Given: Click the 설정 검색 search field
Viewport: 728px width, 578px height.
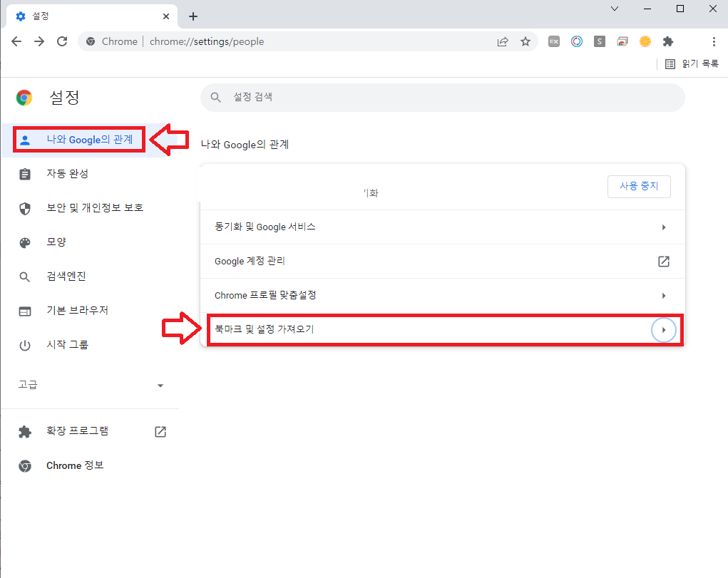Looking at the screenshot, I should 443,97.
